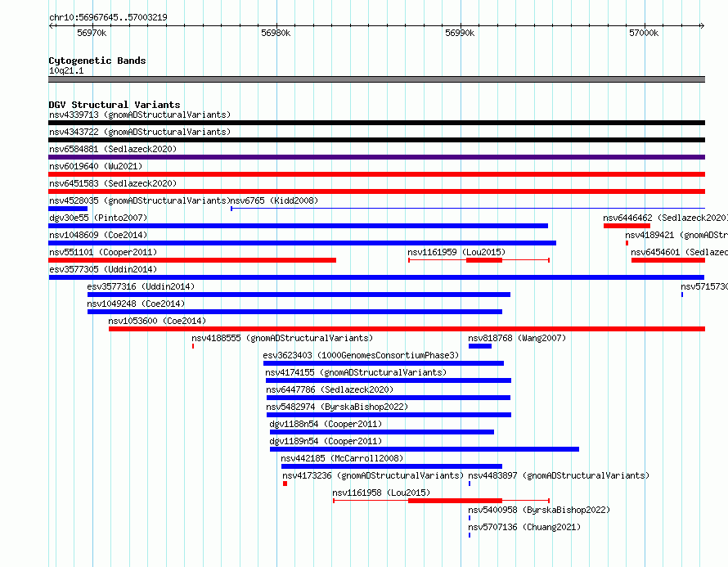Screen dimensions: 728x567
Task: Select the nsv818768 Wang2007 blue bar
Action: (x=480, y=346)
